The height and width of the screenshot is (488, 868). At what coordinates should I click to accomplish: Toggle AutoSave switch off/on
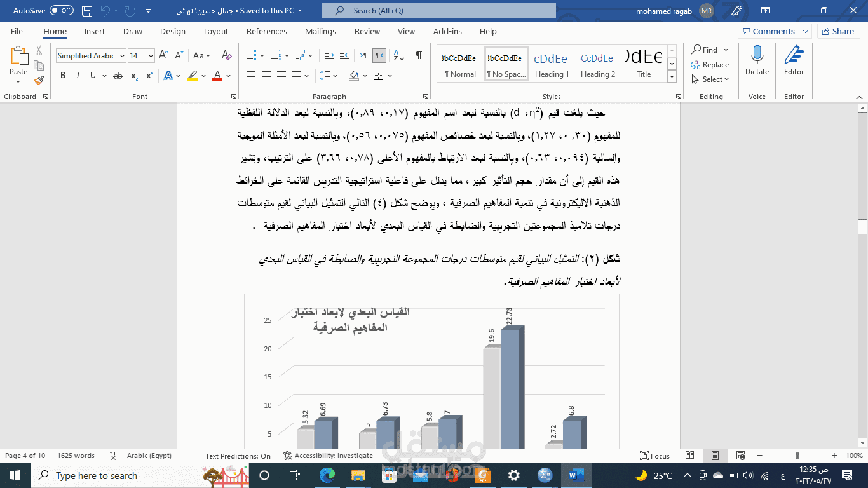61,11
